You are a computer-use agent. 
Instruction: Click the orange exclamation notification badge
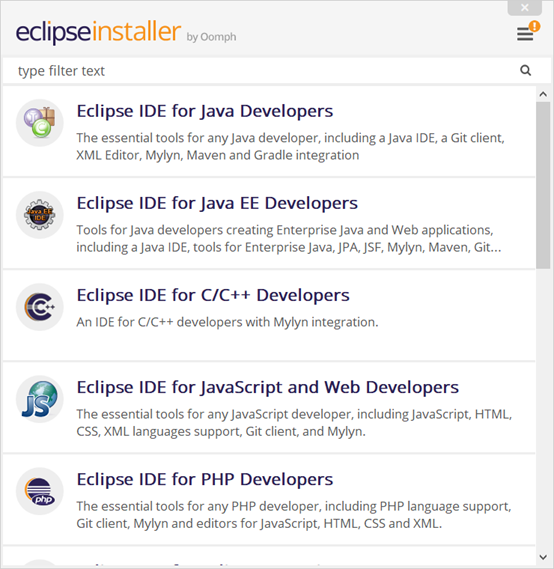534,26
